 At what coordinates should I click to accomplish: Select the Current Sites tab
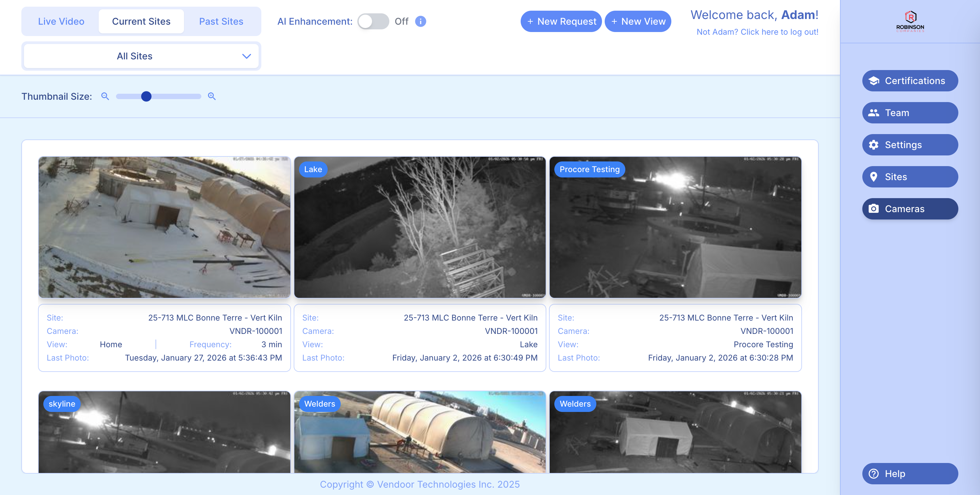pos(141,21)
